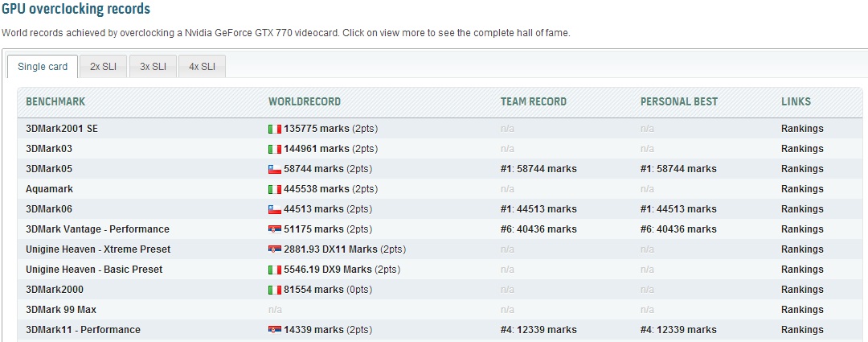This screenshot has height=342, width=868.
Task: Click the Unigine Heaven - Xtreme Preset name
Action: click(x=98, y=249)
